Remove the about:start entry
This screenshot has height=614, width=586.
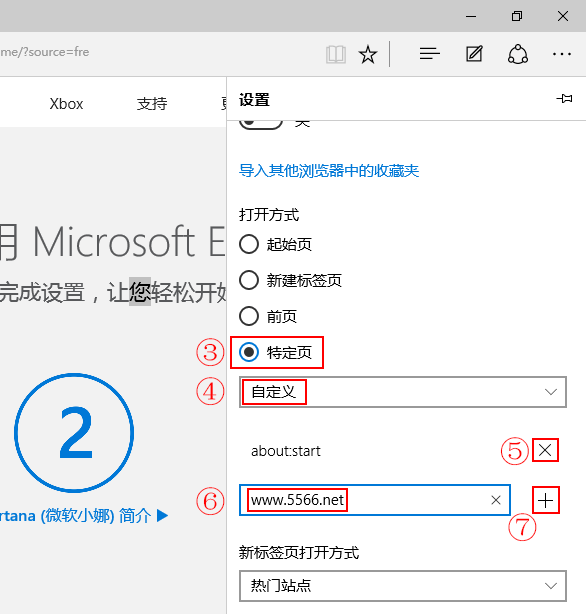545,450
